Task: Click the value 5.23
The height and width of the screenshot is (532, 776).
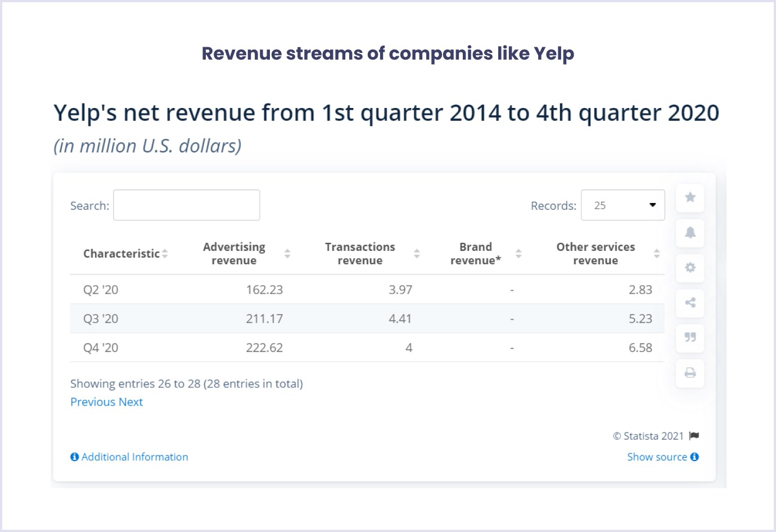Action: pos(640,319)
